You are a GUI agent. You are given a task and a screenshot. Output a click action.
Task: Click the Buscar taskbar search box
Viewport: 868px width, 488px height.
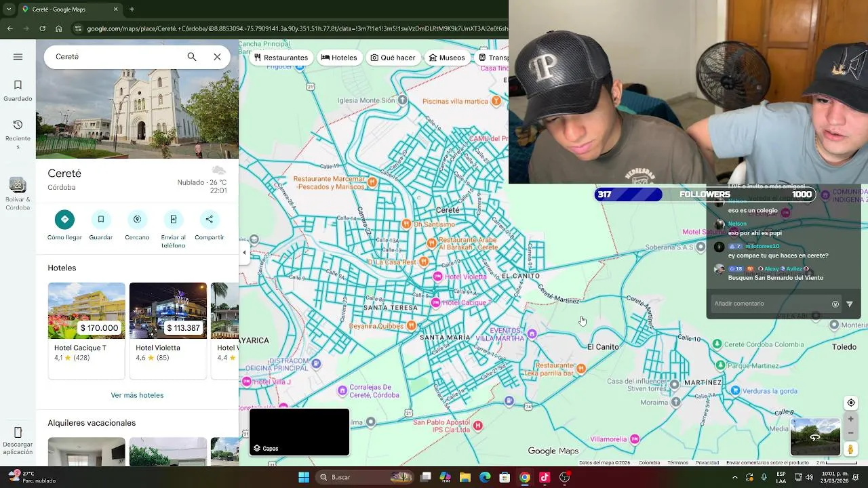click(366, 477)
